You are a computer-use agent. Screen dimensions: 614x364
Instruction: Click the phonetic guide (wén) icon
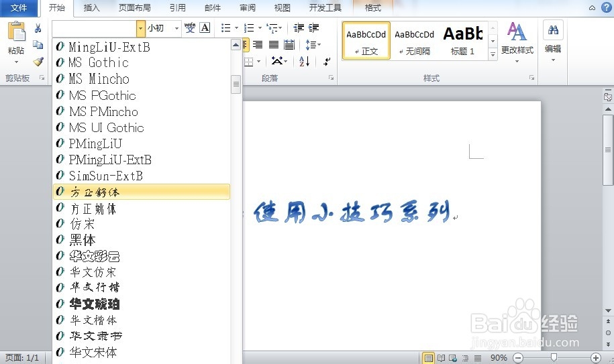coord(190,27)
